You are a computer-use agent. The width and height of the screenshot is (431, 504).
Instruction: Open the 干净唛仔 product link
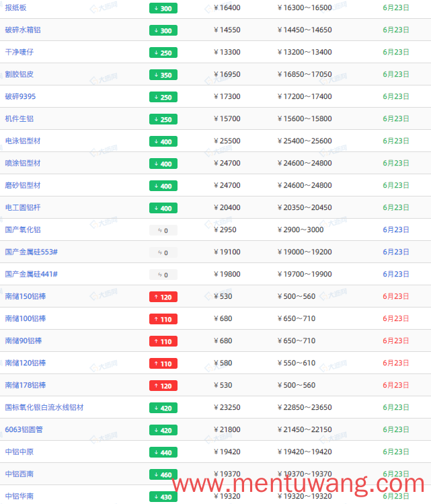(x=19, y=52)
